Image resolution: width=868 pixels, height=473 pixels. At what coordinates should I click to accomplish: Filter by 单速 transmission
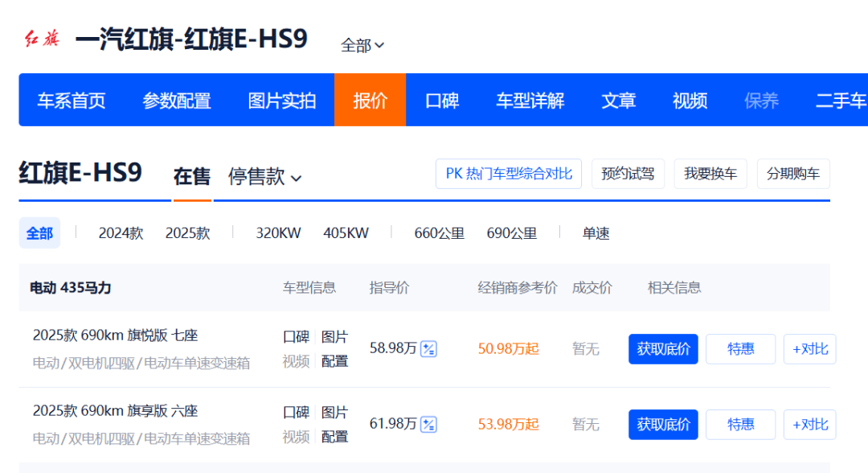tap(596, 233)
